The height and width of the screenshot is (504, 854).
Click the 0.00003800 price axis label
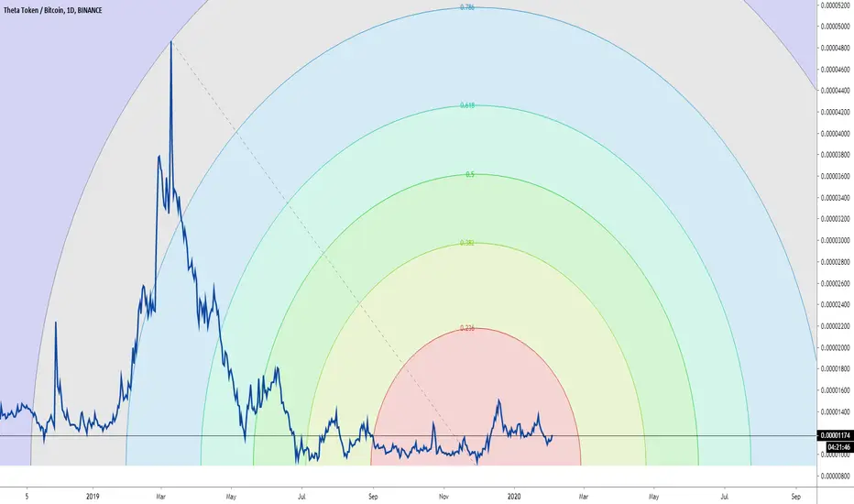(836, 155)
